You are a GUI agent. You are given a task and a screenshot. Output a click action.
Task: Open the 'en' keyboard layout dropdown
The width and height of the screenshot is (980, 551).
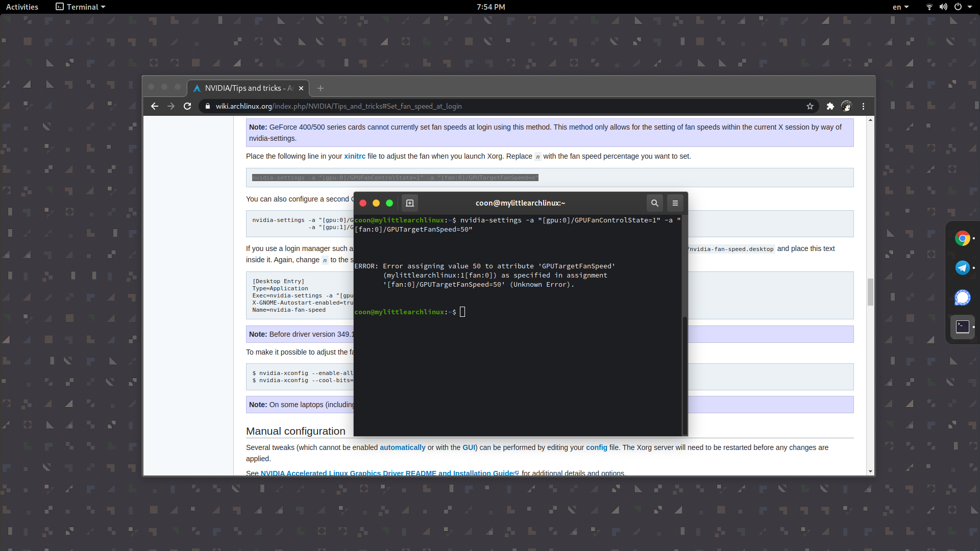coord(900,7)
